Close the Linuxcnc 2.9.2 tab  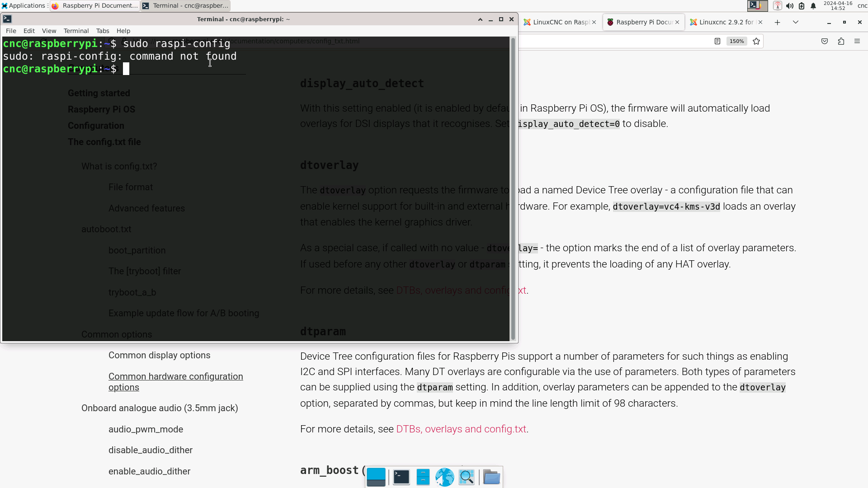(x=760, y=22)
